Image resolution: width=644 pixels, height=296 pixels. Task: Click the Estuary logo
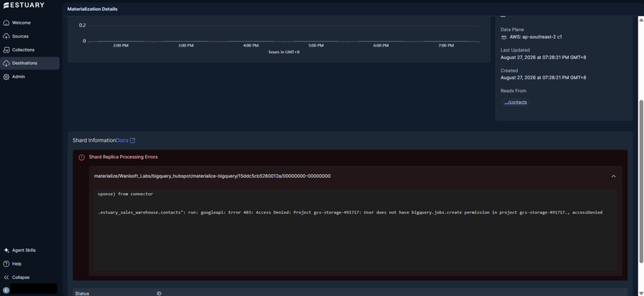24,5
